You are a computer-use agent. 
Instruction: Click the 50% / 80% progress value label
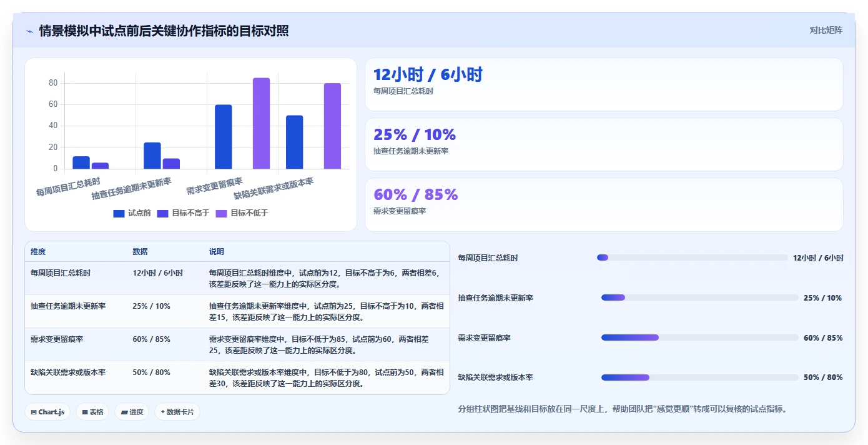[x=823, y=377]
